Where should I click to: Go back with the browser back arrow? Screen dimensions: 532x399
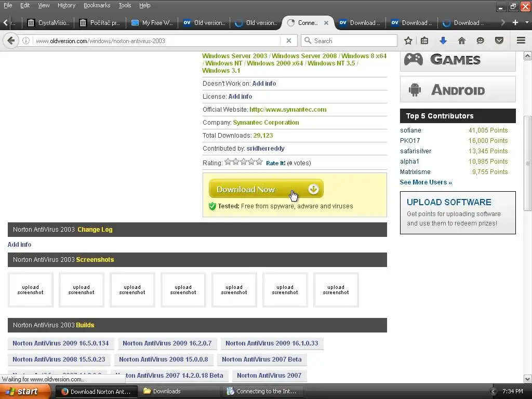point(11,41)
